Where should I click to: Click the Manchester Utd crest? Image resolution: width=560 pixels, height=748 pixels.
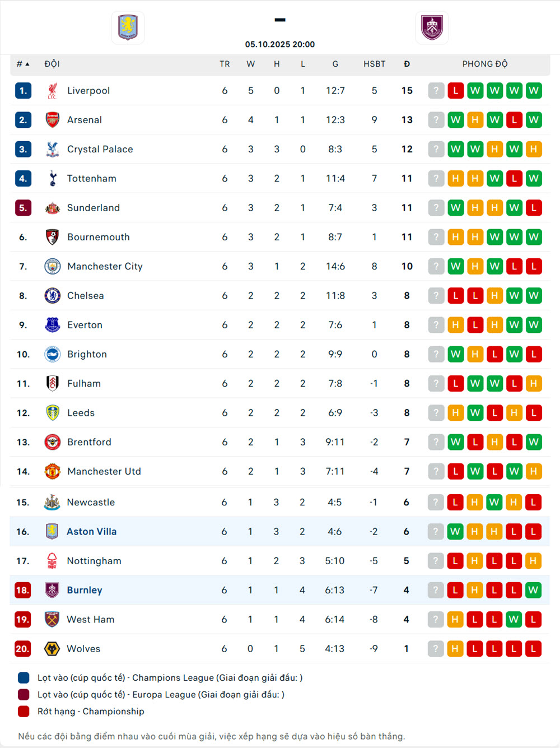(53, 472)
